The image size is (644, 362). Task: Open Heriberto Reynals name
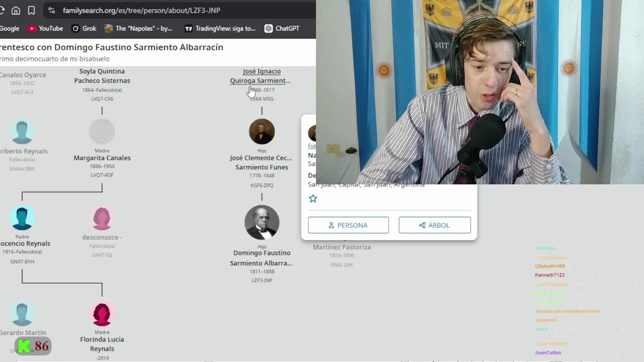(x=24, y=151)
